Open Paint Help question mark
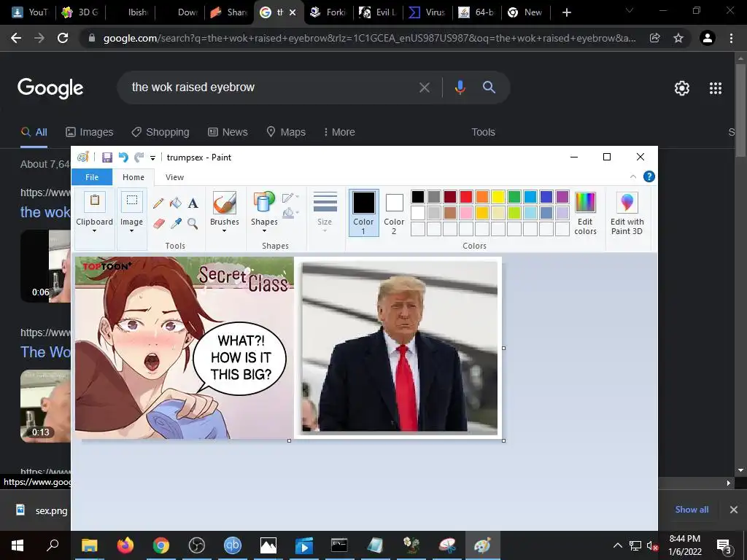747x560 pixels. 649,176
